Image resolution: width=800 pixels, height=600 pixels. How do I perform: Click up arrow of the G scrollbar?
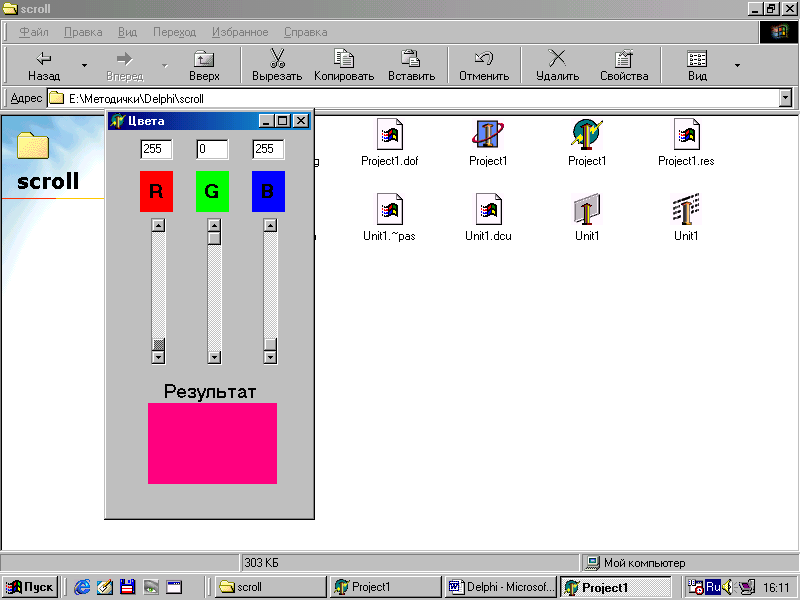(214, 226)
